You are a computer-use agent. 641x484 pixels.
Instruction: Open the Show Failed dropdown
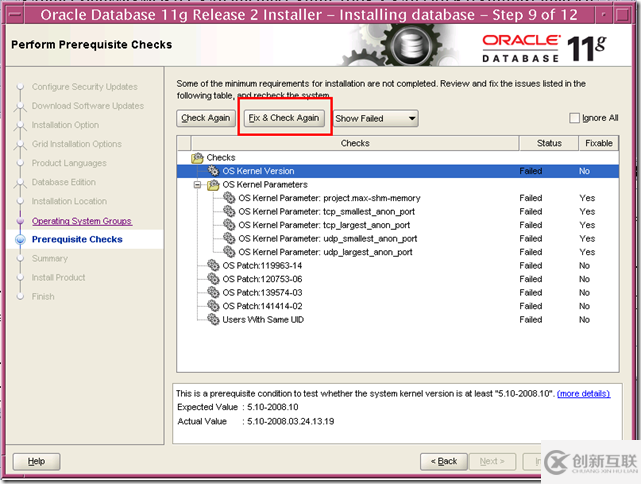(x=376, y=119)
